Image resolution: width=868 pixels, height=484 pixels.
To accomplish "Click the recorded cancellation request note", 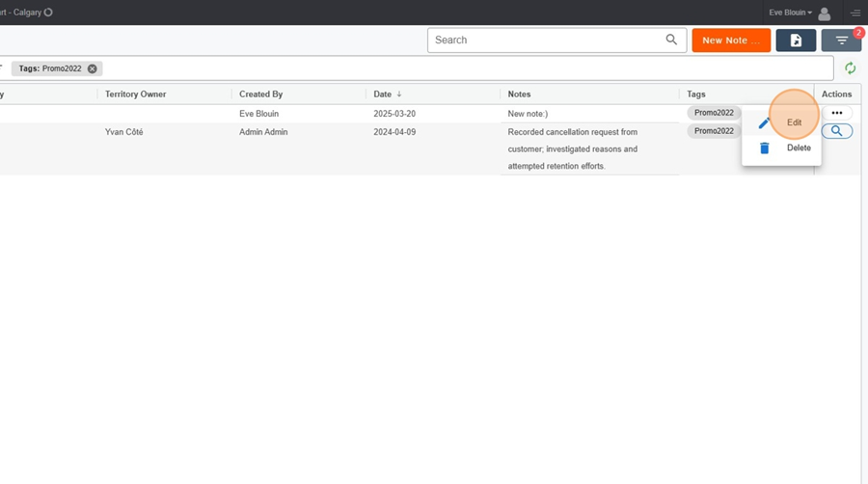I will pyautogui.click(x=572, y=148).
